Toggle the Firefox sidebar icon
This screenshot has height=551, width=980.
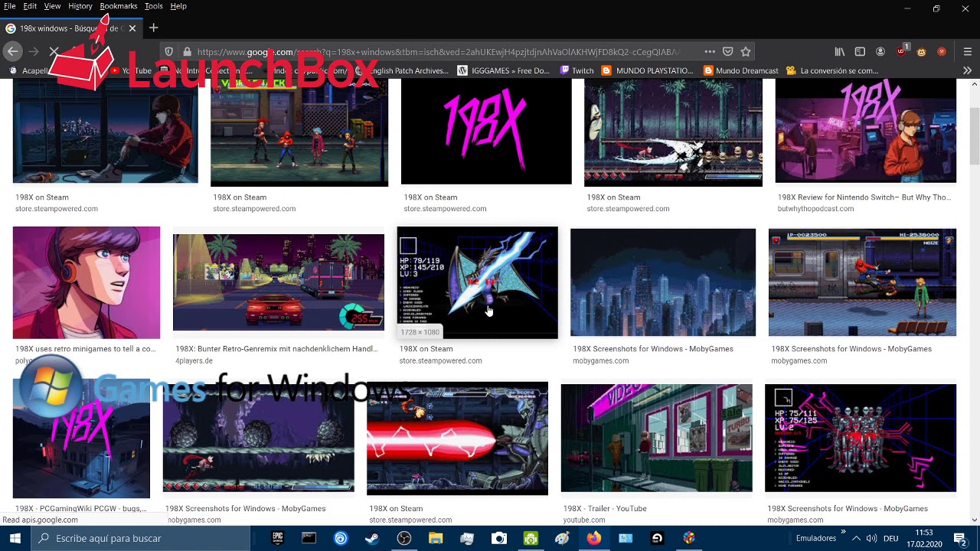coord(860,52)
